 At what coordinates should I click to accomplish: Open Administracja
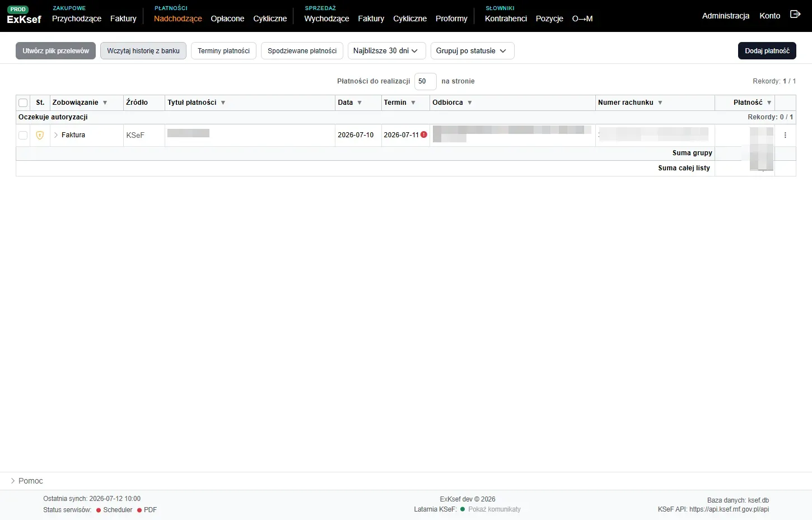click(726, 16)
